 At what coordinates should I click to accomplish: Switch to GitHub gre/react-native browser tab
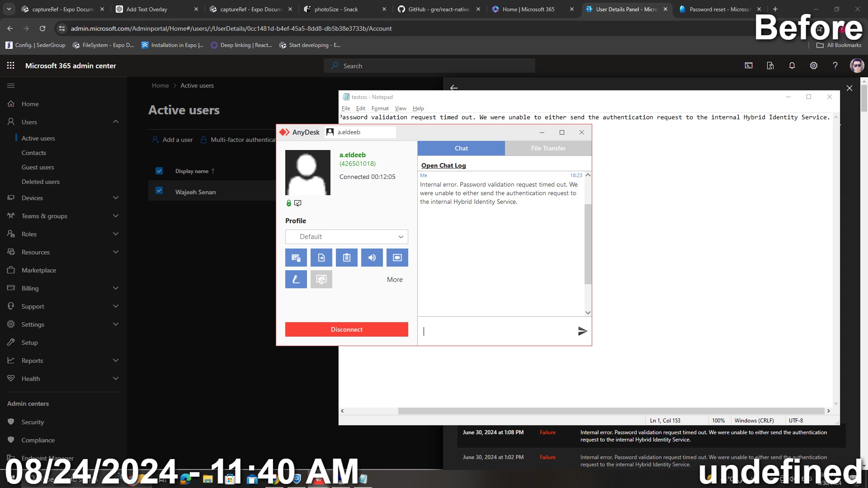(x=439, y=9)
